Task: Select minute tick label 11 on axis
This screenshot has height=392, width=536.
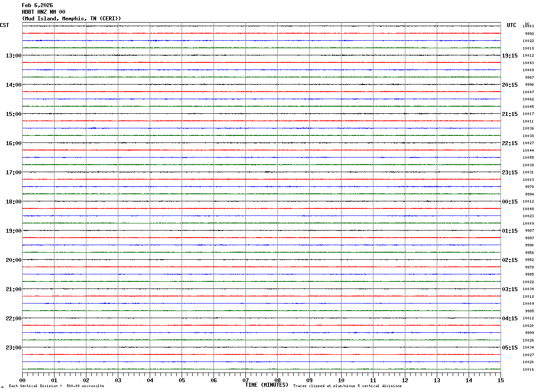Action: (x=373, y=380)
